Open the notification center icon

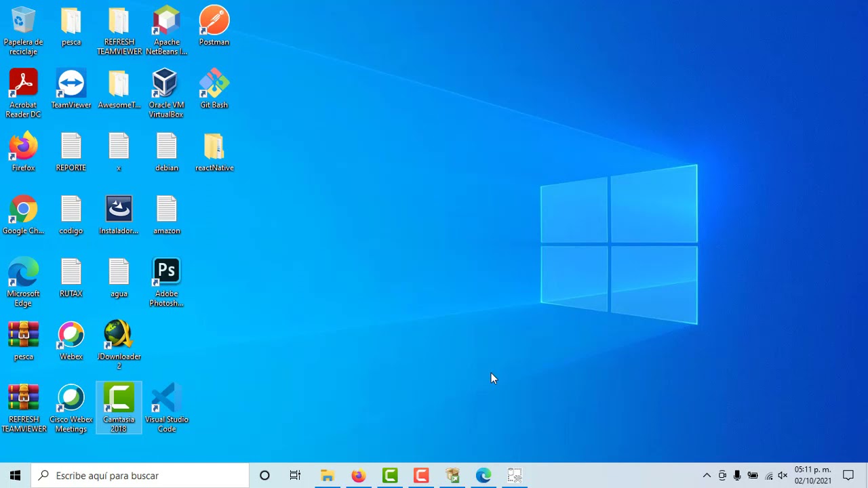pos(848,475)
